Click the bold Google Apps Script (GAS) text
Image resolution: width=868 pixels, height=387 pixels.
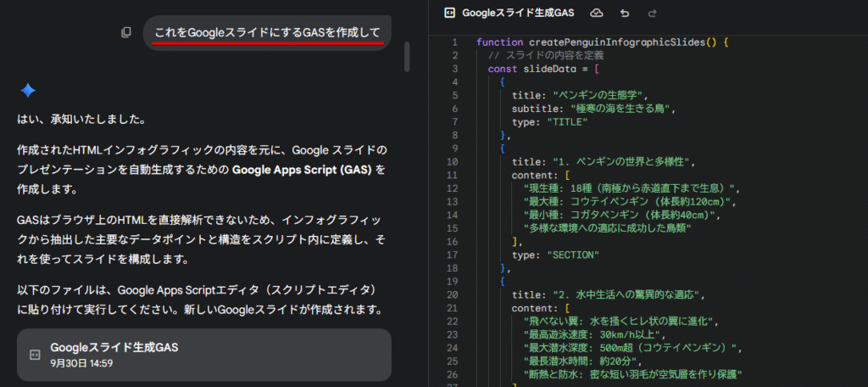click(x=302, y=170)
